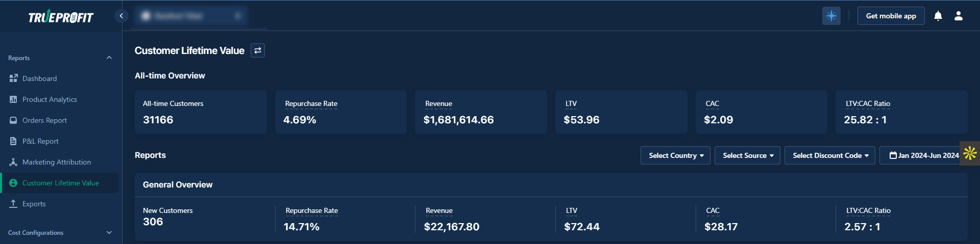Open the Select Discount Code dropdown

pos(830,155)
